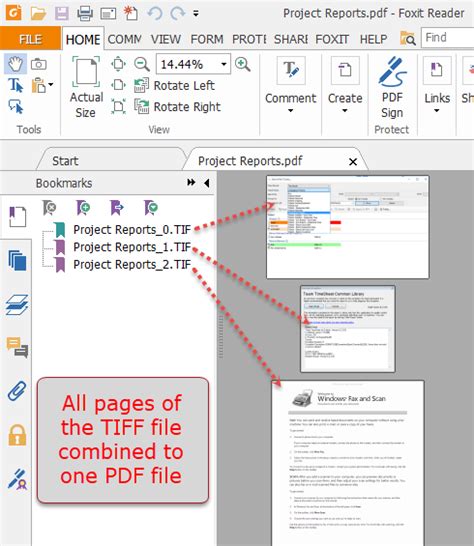Open Quick Access toolbar customize arrow
The image size is (474, 546).
(x=196, y=14)
